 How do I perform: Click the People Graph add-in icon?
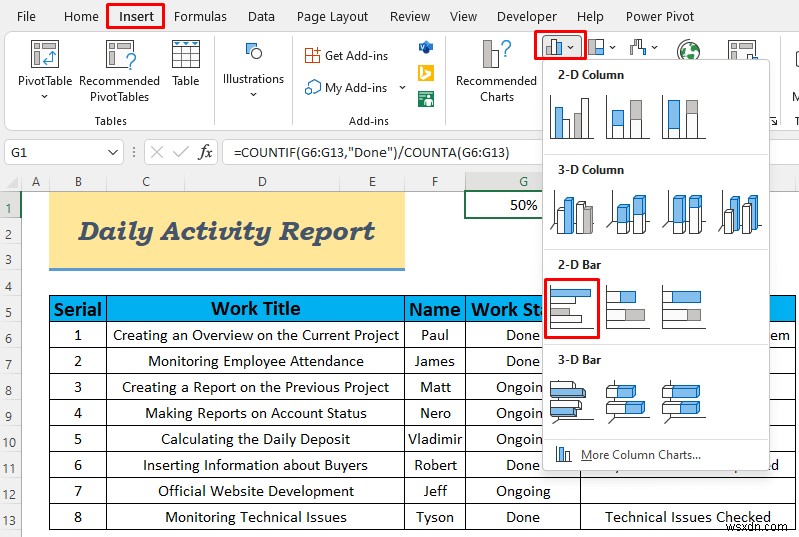tap(425, 98)
